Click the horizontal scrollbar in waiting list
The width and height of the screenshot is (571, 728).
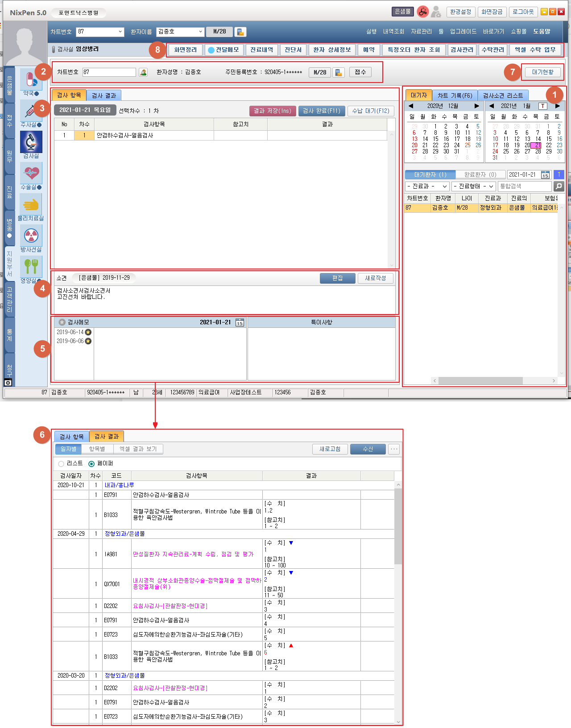click(x=480, y=381)
